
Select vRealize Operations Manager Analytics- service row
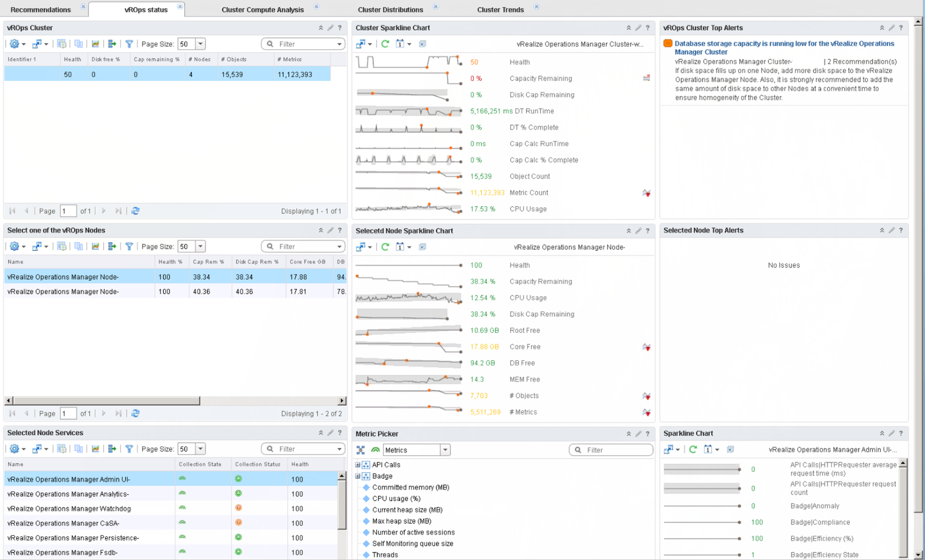coord(171,494)
